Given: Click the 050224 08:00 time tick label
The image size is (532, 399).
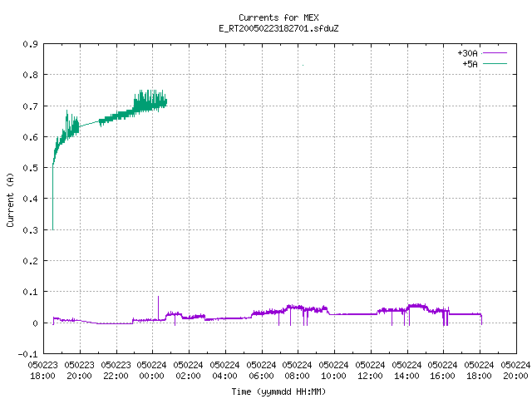Looking at the screenshot, I should pos(298,371).
